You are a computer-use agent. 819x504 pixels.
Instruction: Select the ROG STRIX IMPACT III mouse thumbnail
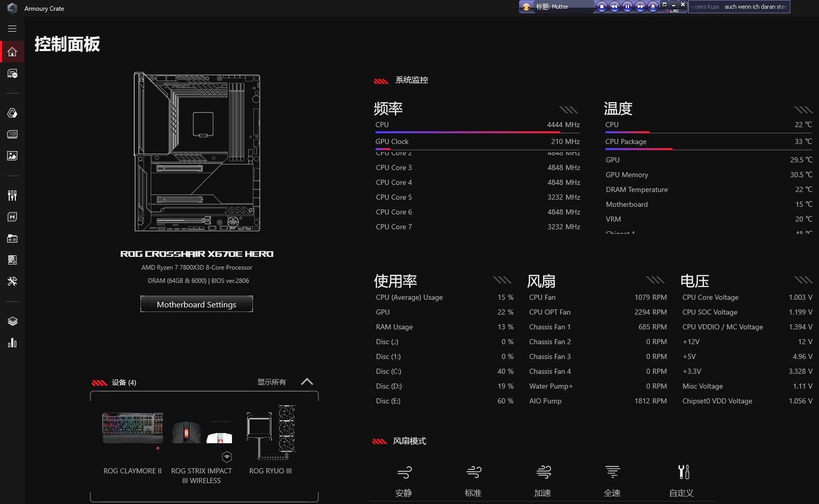(186, 432)
